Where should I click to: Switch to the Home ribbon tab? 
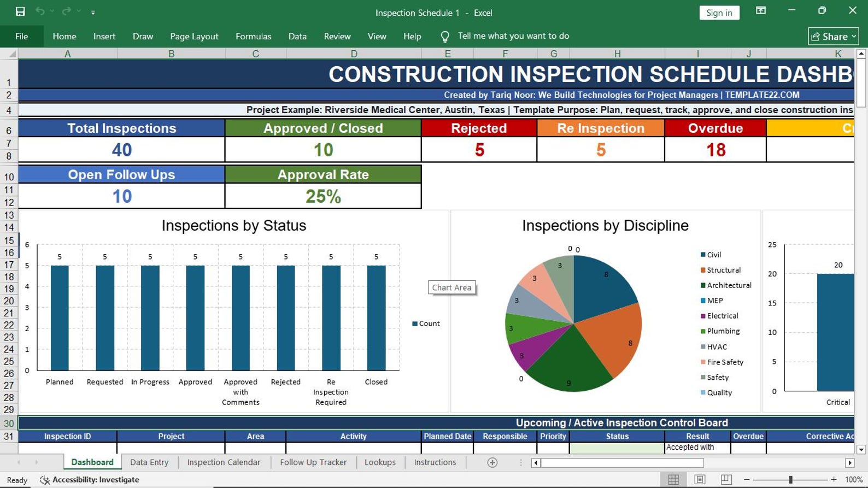pyautogui.click(x=64, y=36)
